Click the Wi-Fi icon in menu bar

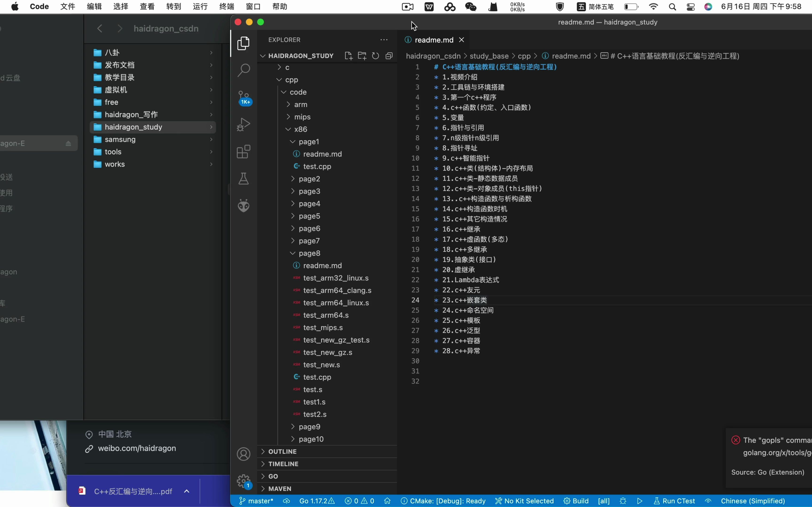point(654,6)
